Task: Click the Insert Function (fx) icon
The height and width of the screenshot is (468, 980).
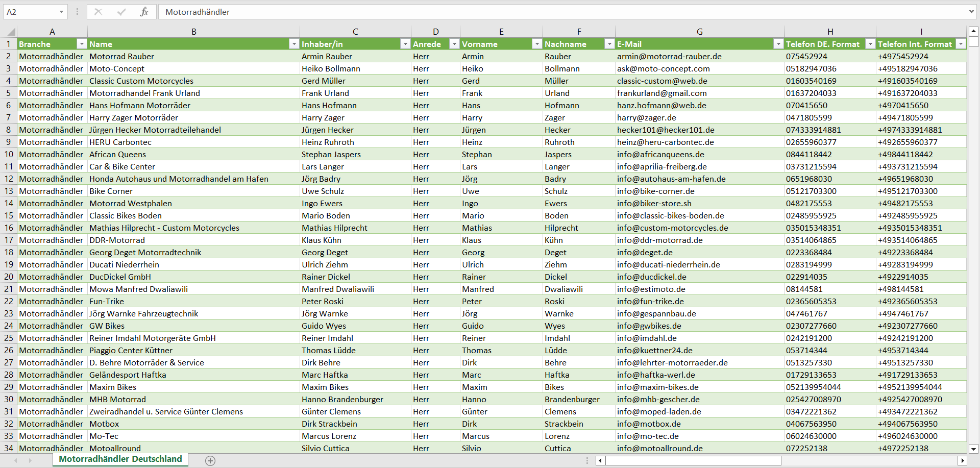Action: tap(144, 12)
